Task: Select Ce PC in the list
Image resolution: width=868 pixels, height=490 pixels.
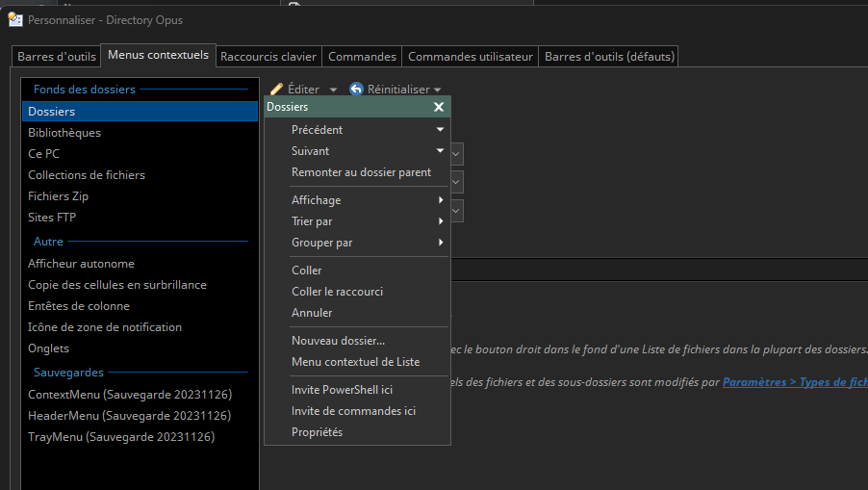Action: click(x=140, y=153)
